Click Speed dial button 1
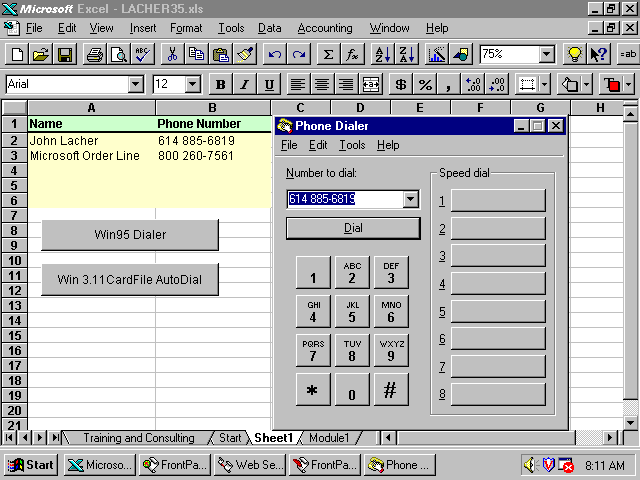Image resolution: width=640 pixels, height=480 pixels. tap(498, 200)
